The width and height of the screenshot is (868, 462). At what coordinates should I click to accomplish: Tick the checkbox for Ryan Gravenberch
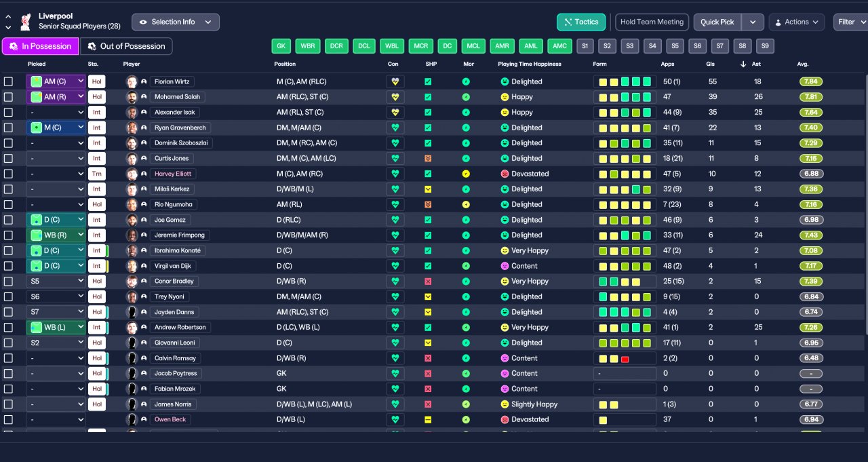point(8,128)
